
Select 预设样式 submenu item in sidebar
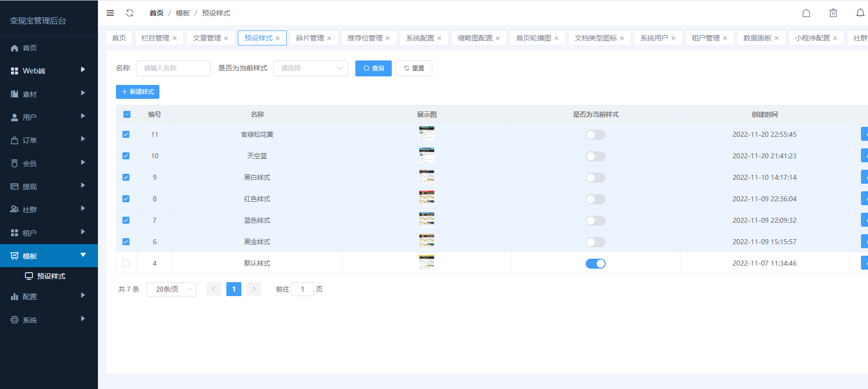coord(51,276)
